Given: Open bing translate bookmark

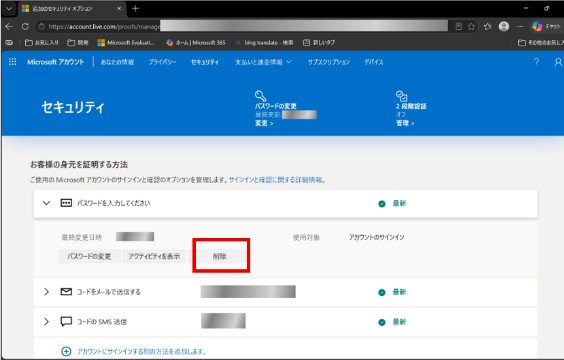Looking at the screenshot, I should (264, 42).
